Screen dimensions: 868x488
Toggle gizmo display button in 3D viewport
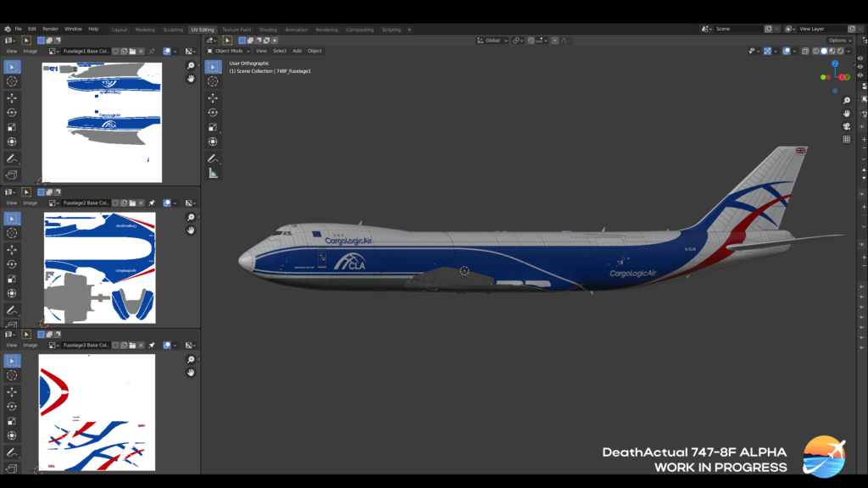(767, 51)
